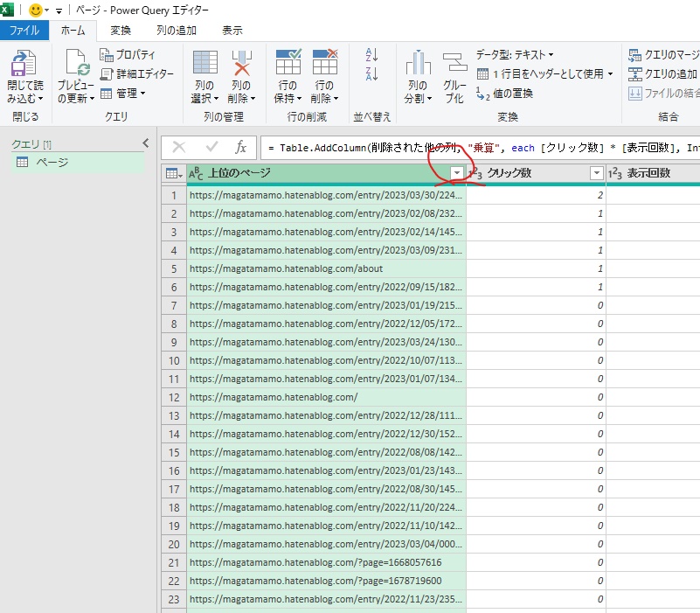This screenshot has height=613, width=700.
Task: Confirm formula with checkmark icon
Action: click(212, 147)
